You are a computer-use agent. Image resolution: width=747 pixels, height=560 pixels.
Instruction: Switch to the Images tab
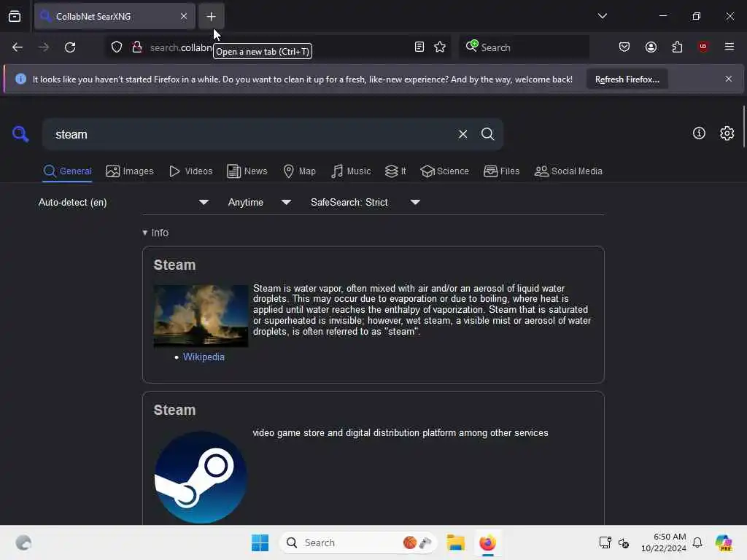pos(130,171)
